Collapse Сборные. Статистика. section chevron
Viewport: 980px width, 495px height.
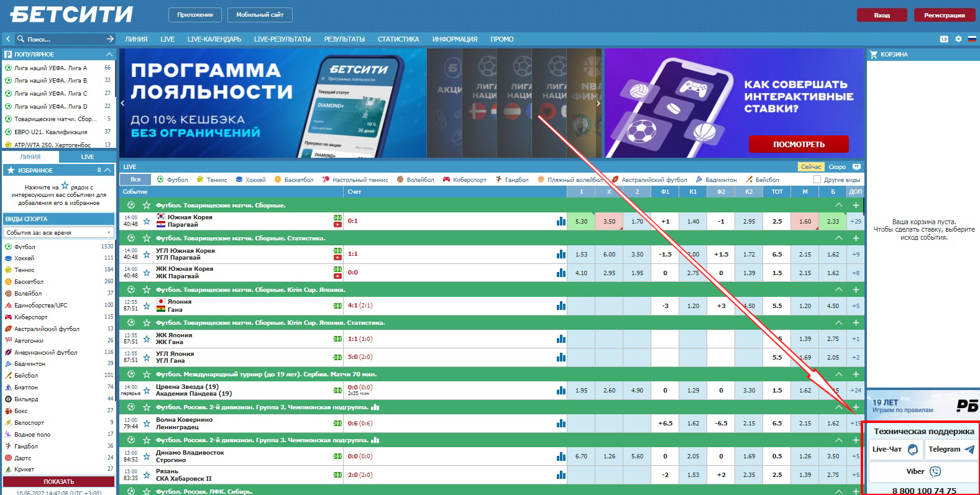tap(839, 238)
